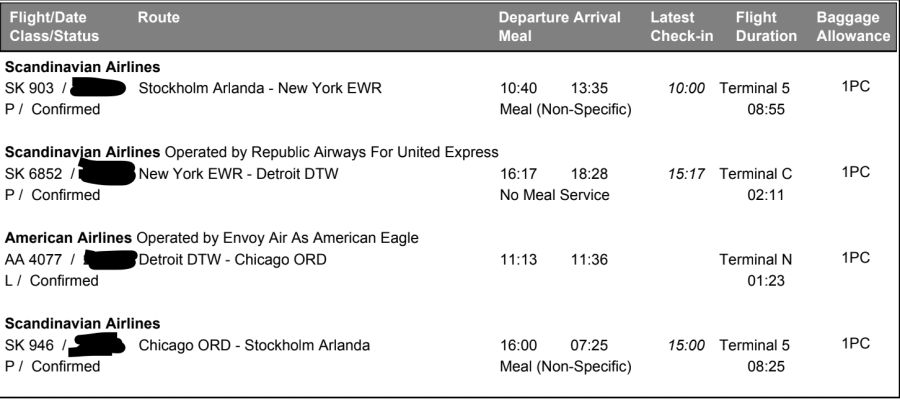Click Chicago ORD - Stockholm Arlanda route
Viewport: 900px width, 400px height.
254,346
